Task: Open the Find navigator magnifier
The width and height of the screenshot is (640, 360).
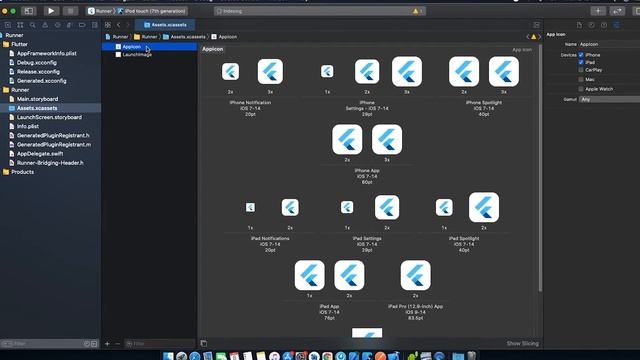Action: [x=32, y=25]
